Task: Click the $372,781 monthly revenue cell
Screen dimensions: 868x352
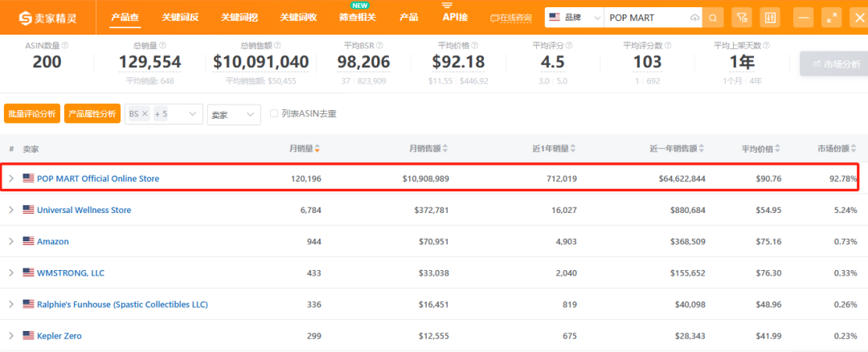Action: 432,211
